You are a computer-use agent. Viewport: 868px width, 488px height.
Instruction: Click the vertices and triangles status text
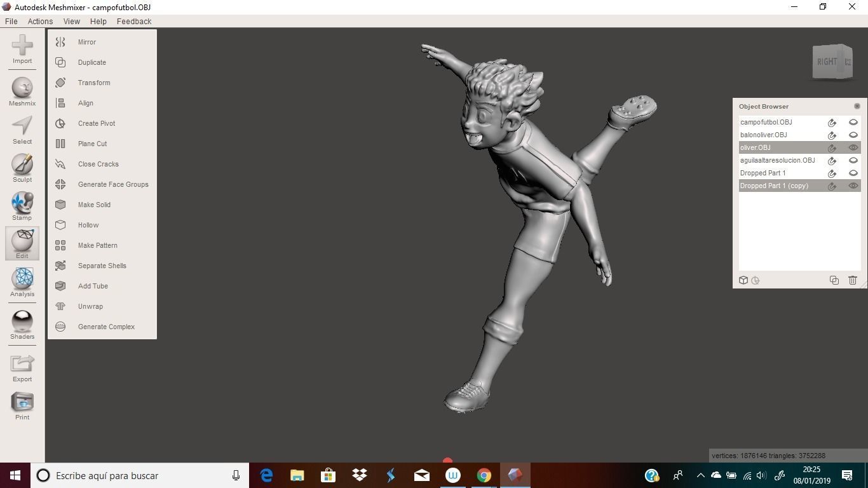click(x=768, y=456)
